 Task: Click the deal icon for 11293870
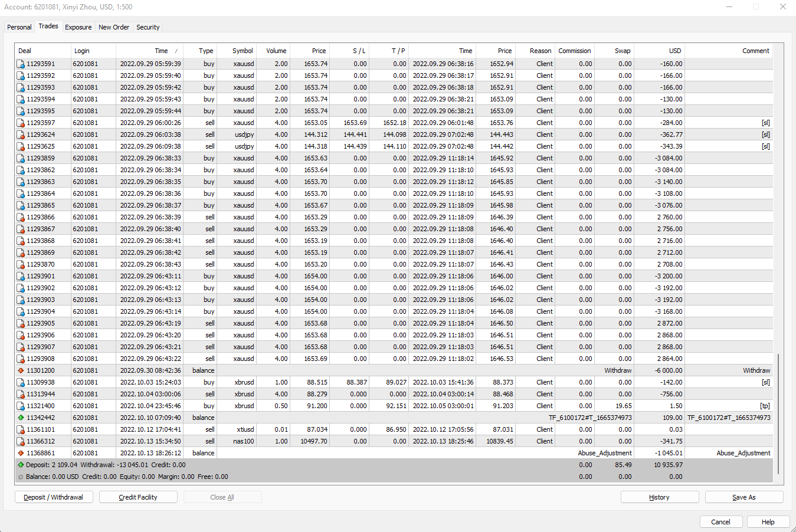tap(21, 264)
